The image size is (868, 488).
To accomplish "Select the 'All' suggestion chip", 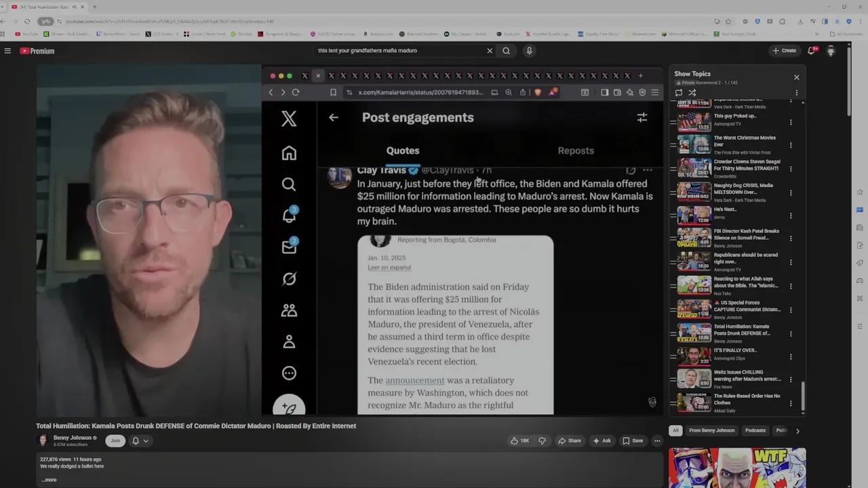I will point(675,430).
